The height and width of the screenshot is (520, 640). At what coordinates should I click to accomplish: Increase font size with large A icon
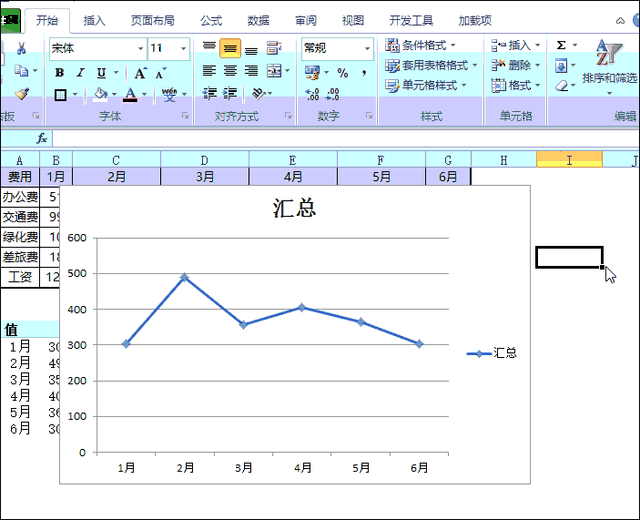(x=140, y=73)
